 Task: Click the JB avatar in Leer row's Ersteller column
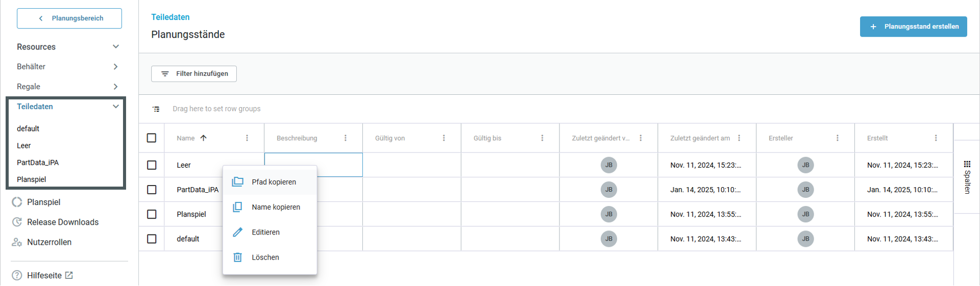[x=805, y=165]
